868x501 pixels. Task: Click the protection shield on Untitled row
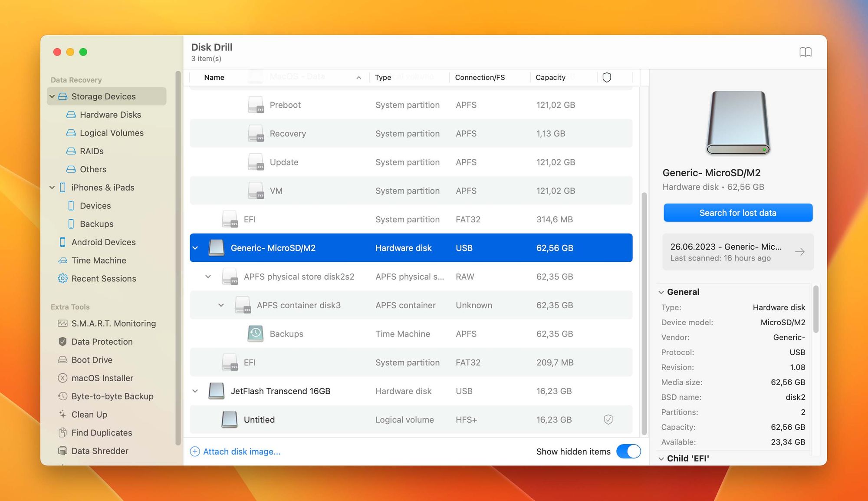point(608,420)
